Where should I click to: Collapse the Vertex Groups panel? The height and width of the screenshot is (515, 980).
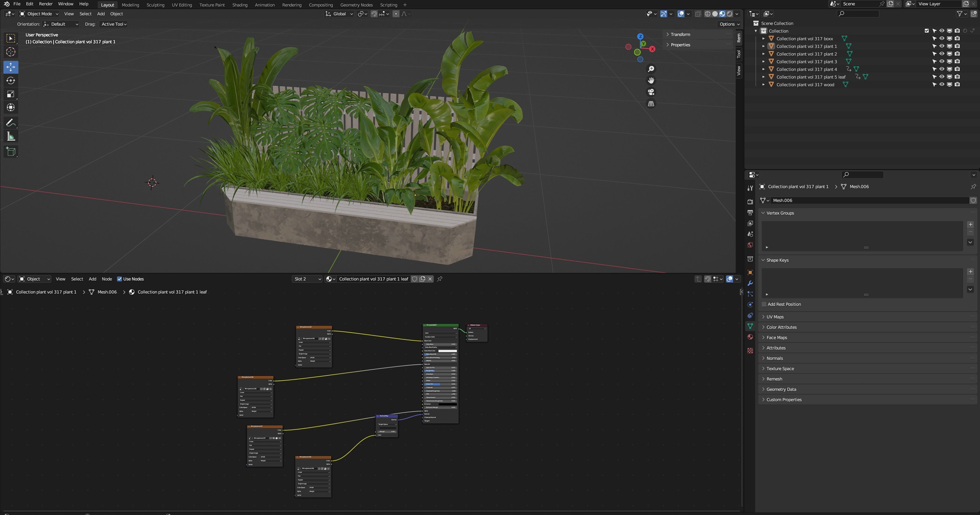coord(780,213)
